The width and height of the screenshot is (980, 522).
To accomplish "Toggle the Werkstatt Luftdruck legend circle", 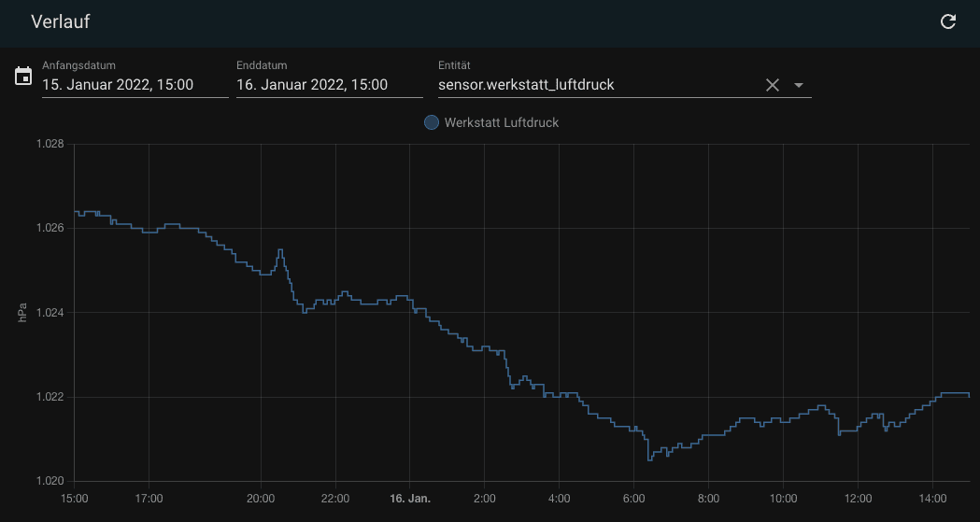I will pyautogui.click(x=432, y=122).
